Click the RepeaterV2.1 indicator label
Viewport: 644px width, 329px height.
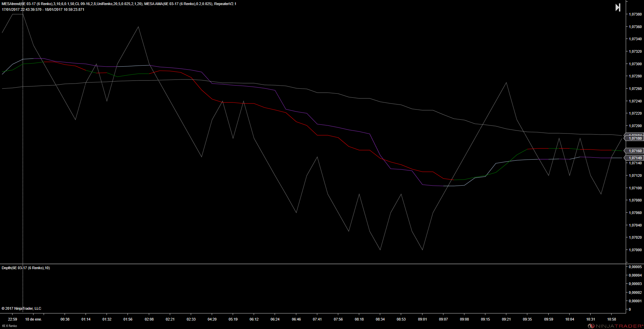[225, 4]
